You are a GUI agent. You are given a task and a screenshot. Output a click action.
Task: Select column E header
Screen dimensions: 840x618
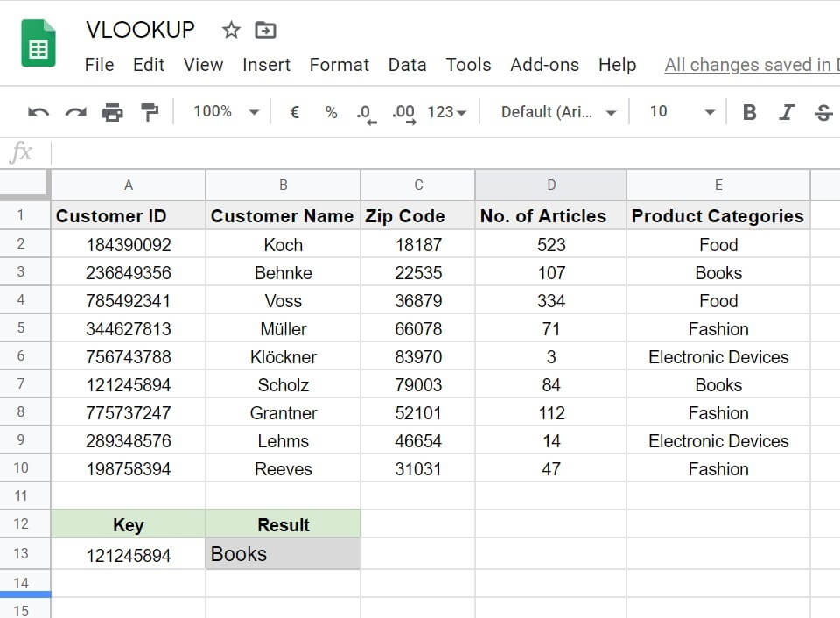tap(718, 186)
